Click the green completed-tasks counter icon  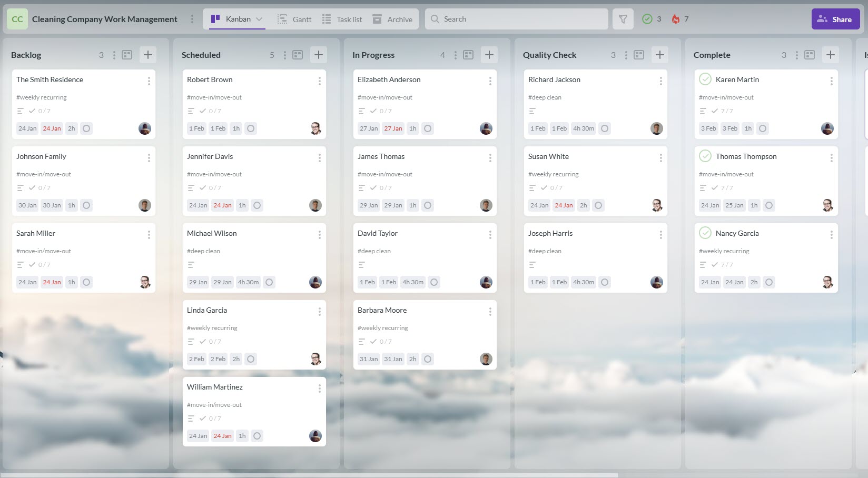pyautogui.click(x=647, y=19)
